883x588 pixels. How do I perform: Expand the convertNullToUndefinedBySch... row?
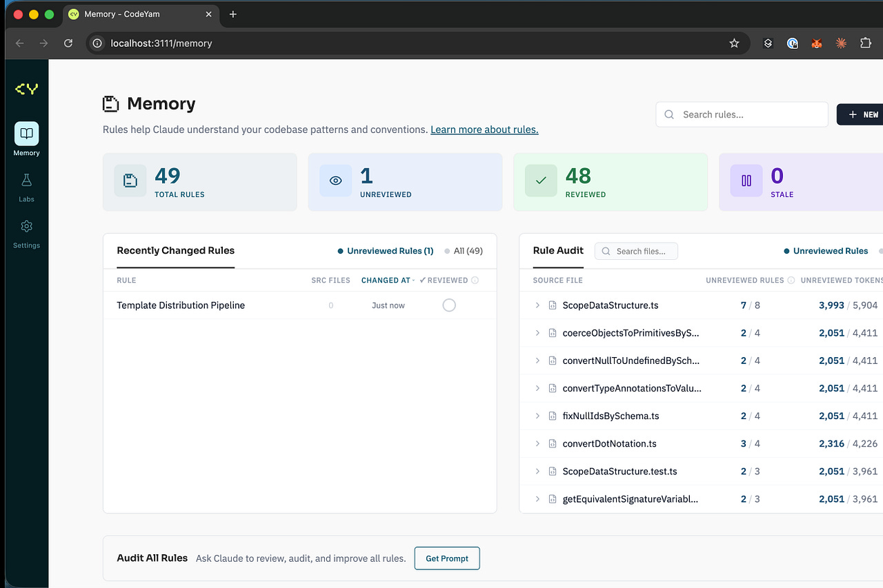(537, 361)
